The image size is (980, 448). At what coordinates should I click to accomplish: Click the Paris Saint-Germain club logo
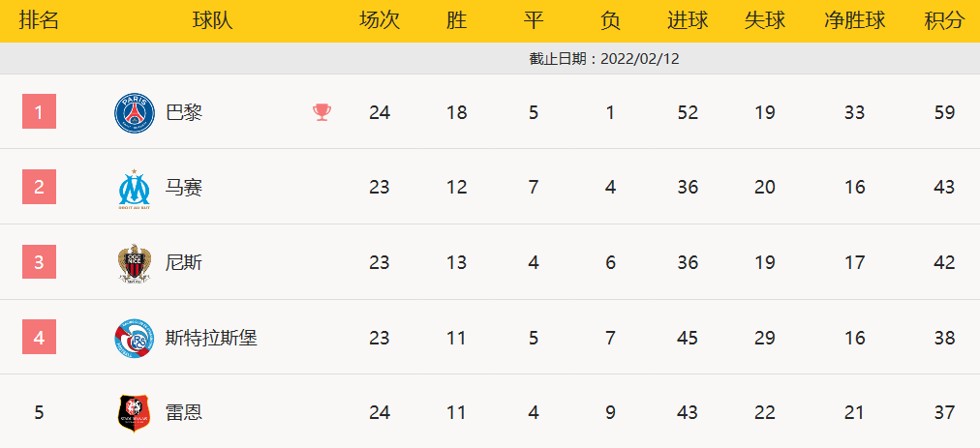pyautogui.click(x=135, y=112)
